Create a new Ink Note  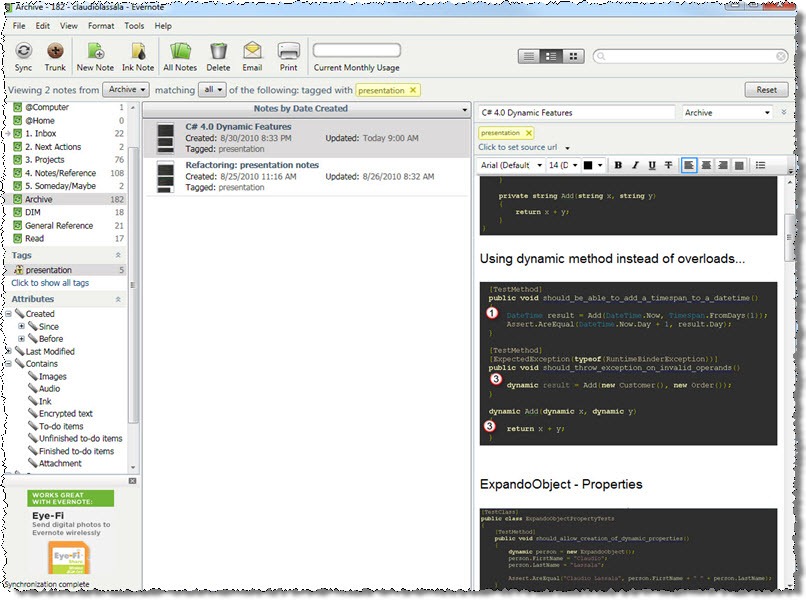(x=138, y=57)
